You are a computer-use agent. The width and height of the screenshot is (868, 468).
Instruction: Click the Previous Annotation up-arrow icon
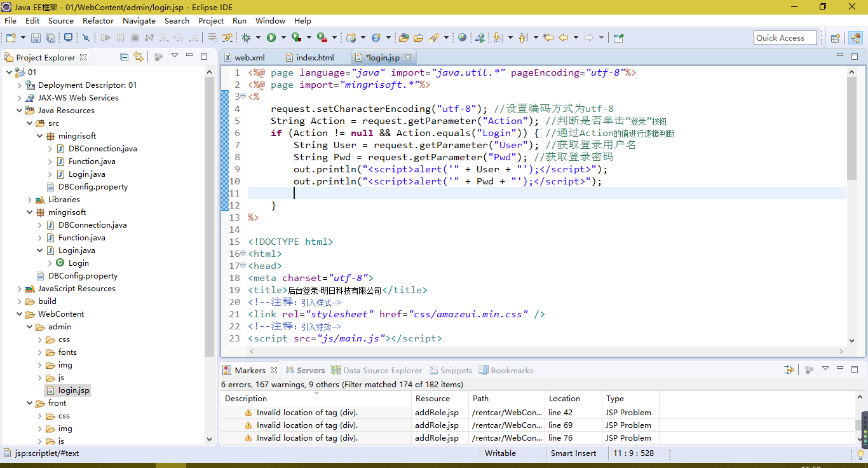click(523, 38)
